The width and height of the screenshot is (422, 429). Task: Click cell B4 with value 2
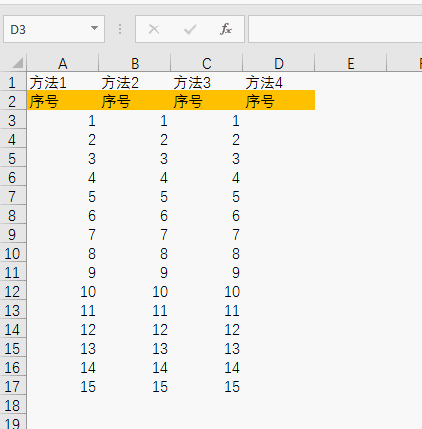point(135,139)
